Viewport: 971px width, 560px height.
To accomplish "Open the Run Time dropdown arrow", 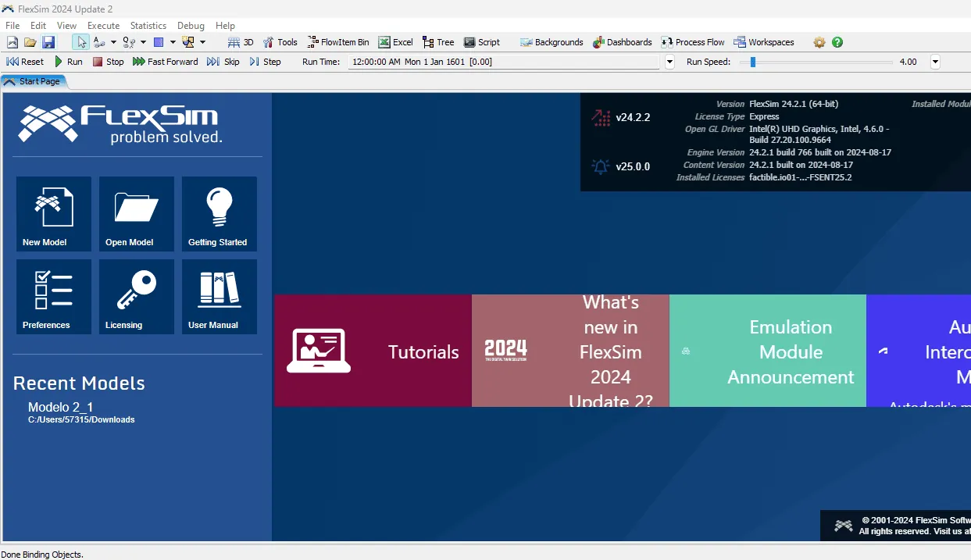I will point(669,62).
